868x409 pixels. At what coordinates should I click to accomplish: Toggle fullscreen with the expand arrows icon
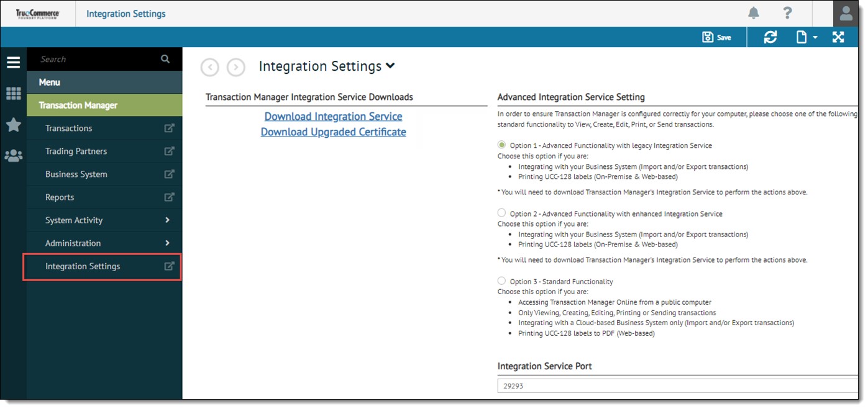tap(838, 37)
